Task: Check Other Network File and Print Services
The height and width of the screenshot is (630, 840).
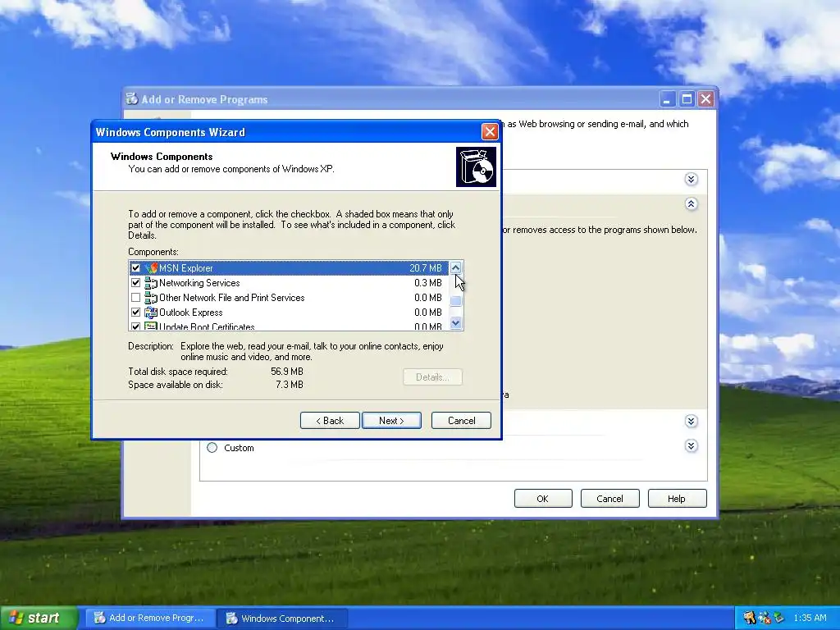Action: (135, 298)
